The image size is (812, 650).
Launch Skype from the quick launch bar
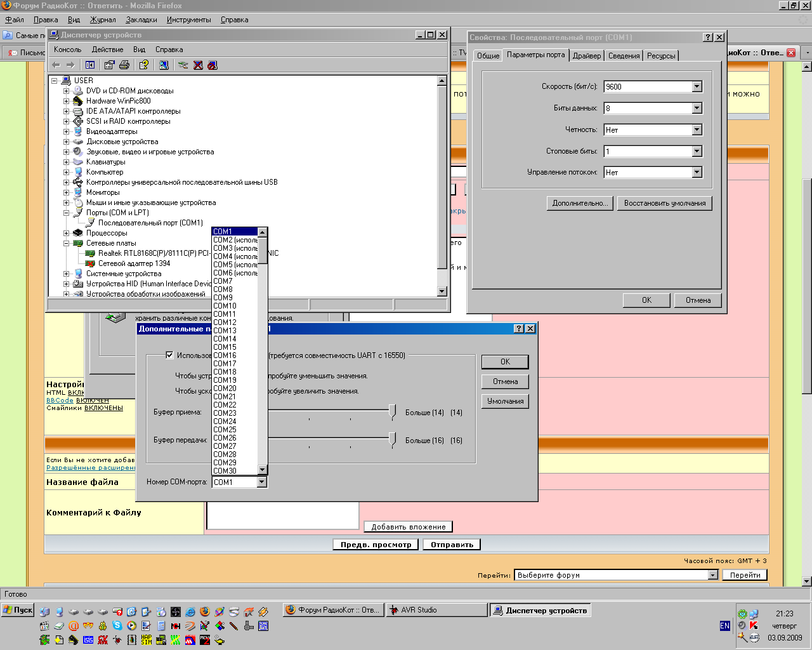pos(117,626)
